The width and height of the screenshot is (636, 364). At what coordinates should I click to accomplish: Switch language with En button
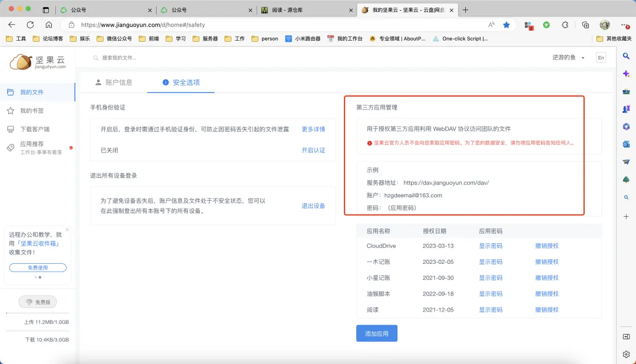[601, 58]
